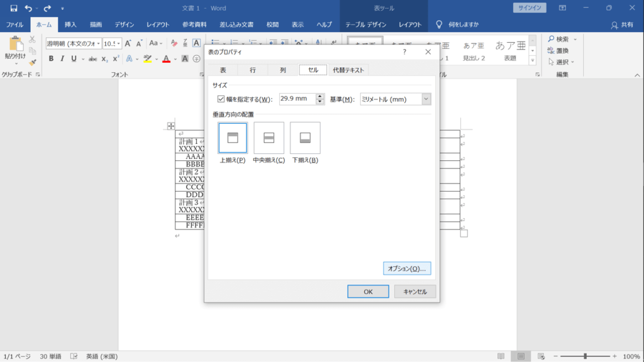Switch to Read Mode view in status bar

pos(501,356)
